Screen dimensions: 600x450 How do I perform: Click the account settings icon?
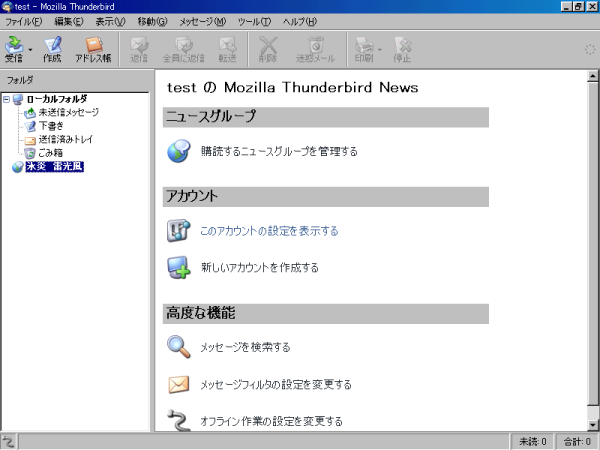(179, 231)
